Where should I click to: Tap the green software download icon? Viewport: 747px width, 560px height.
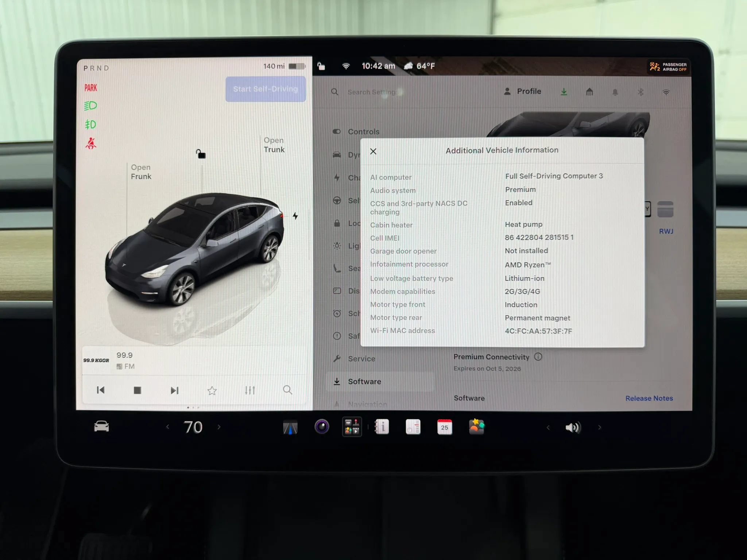pos(564,92)
